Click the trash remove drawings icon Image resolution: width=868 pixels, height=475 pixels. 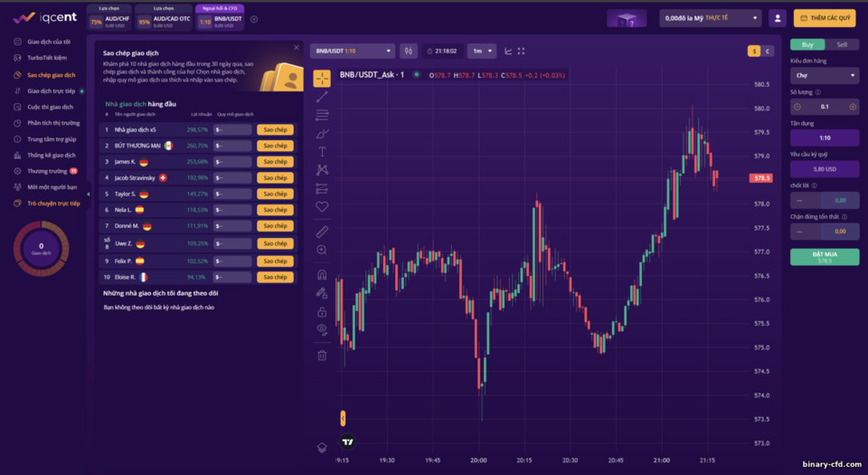[322, 355]
